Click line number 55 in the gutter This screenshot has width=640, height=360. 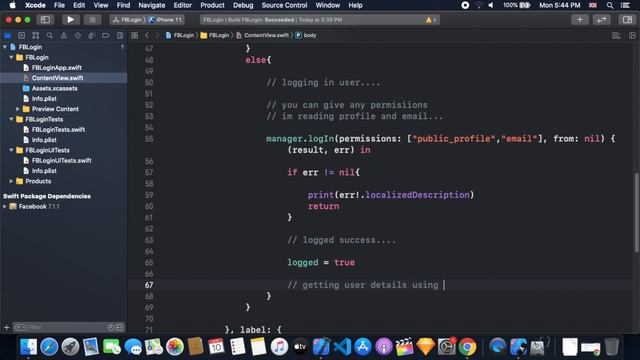[149, 139]
